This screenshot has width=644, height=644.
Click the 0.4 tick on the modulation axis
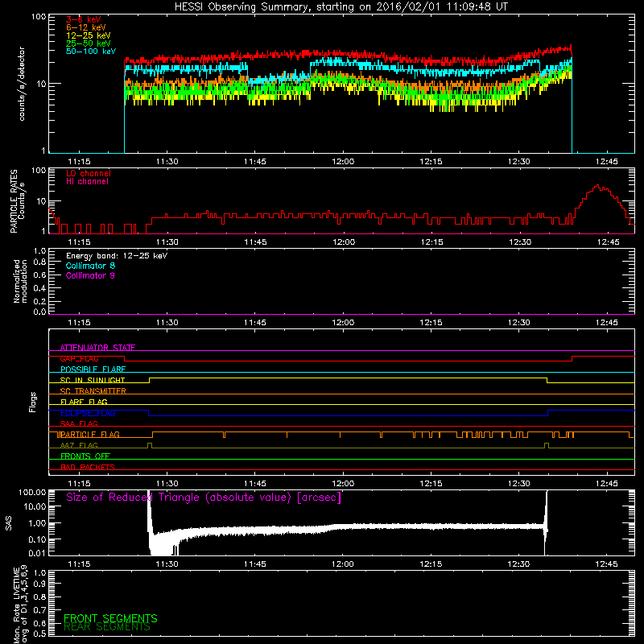coord(39,288)
